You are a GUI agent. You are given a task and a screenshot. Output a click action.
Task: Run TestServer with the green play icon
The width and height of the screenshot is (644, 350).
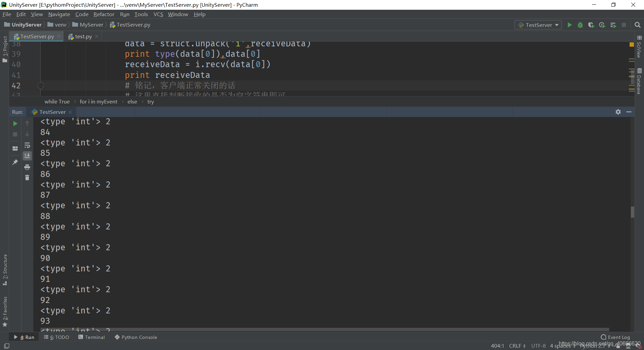click(x=570, y=25)
